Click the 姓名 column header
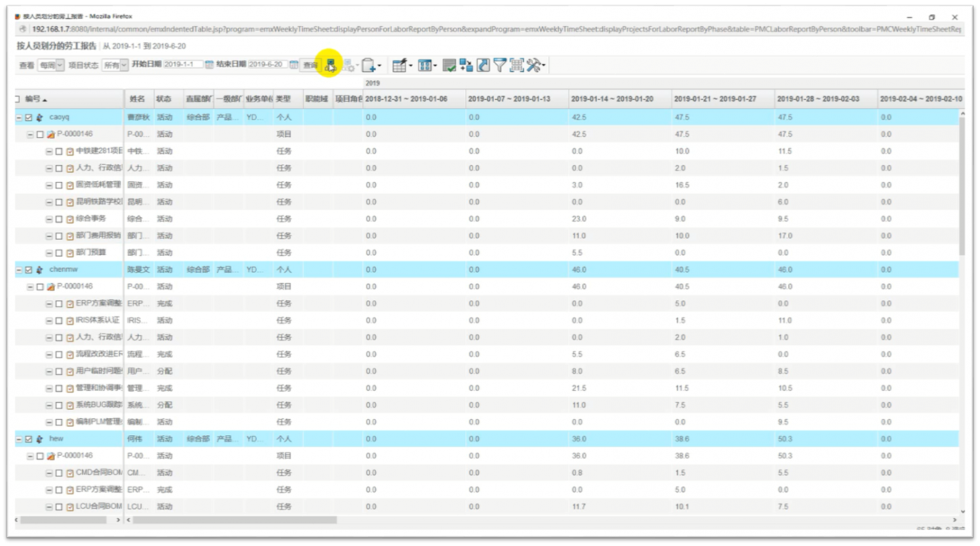This screenshot has height=546, width=980. [x=137, y=99]
